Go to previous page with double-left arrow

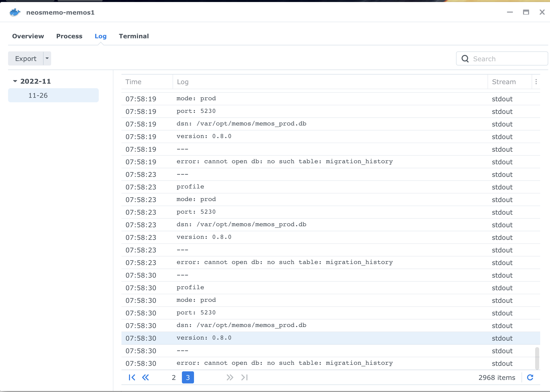click(x=145, y=377)
